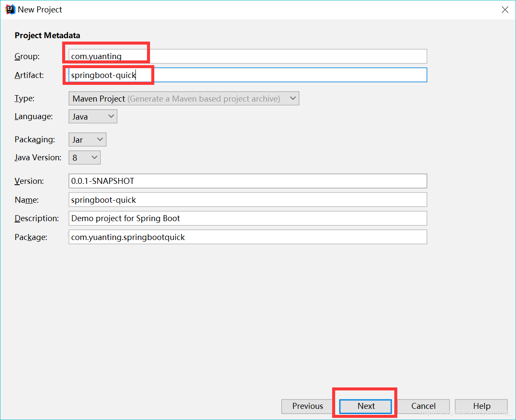The width and height of the screenshot is (516, 420).
Task: Open the Type dropdown Maven Project
Action: (184, 99)
